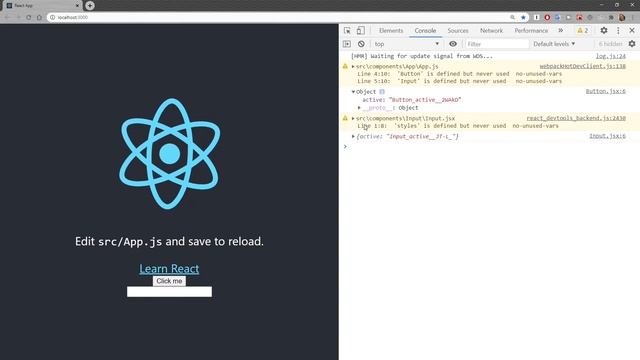Click the React logo image
The image size is (640, 360).
click(x=169, y=154)
